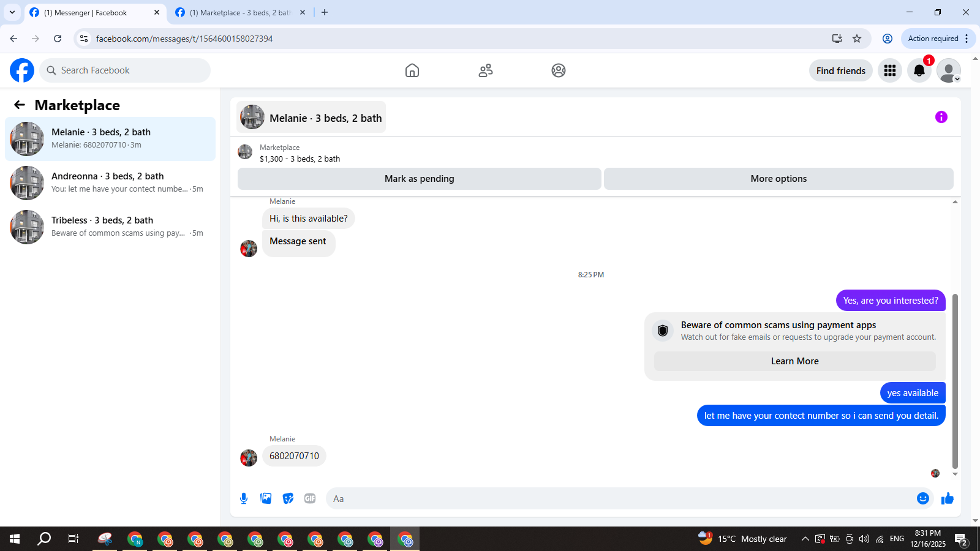Open More options for the listing
This screenshot has width=980, height=551.
778,179
